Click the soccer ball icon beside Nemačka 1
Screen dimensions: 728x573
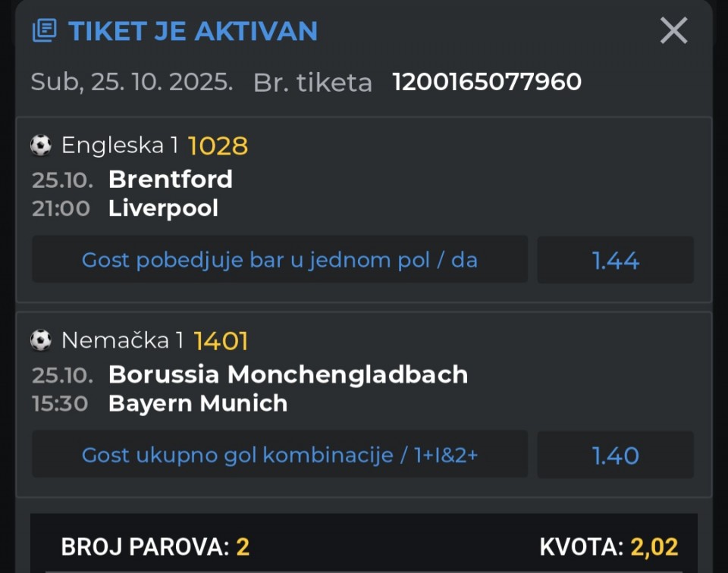click(41, 340)
